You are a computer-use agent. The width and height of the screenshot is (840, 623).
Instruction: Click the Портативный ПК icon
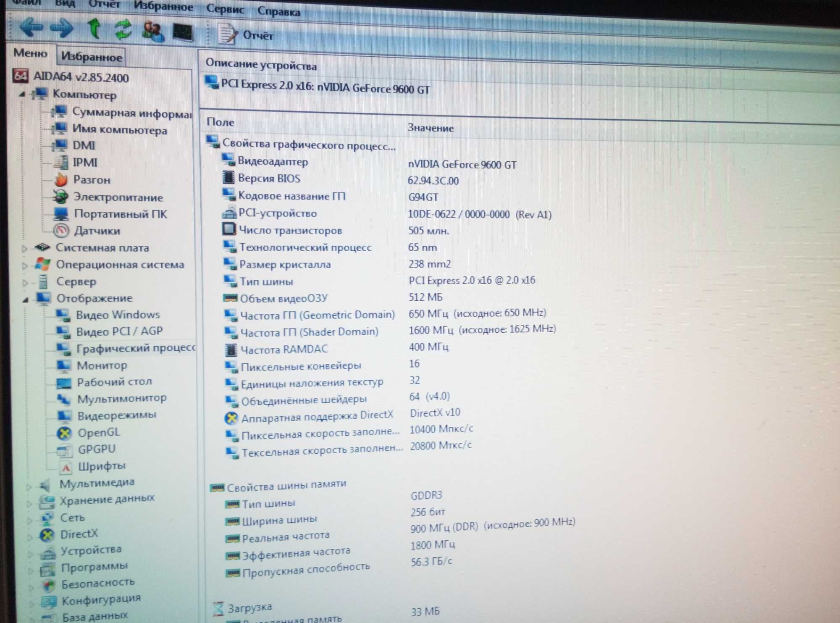61,213
